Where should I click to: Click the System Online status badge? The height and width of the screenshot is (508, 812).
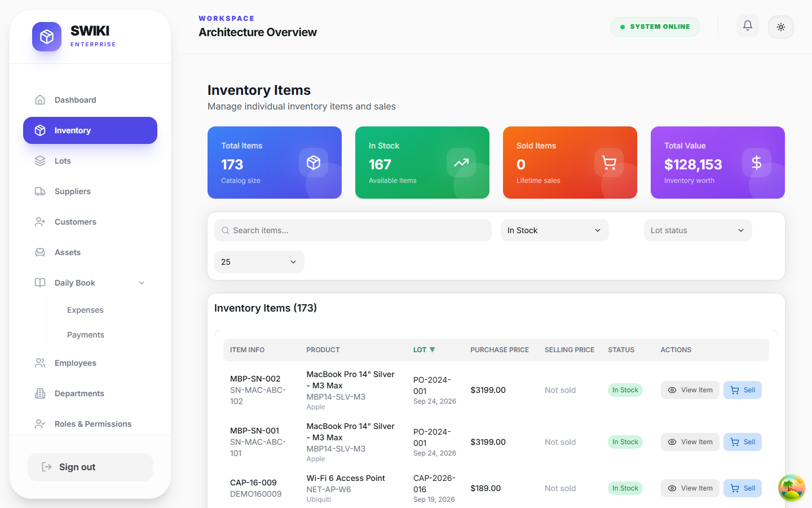coord(655,27)
